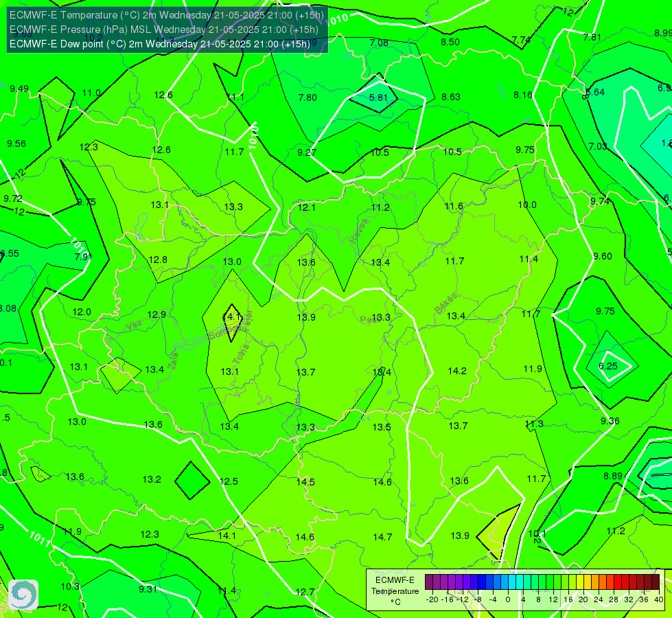Click the legend colour above the 28 label
Image resolution: width=672 pixels, height=618 pixels.
click(614, 582)
